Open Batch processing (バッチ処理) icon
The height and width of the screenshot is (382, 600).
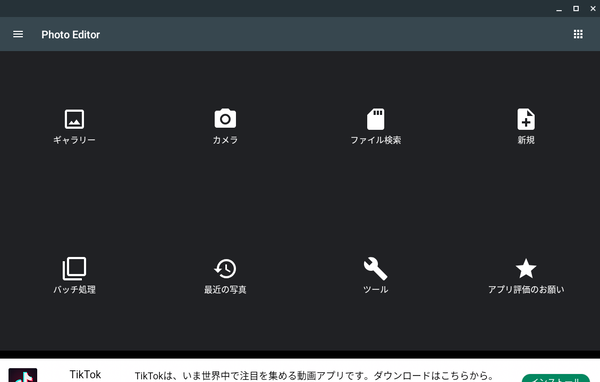[x=74, y=269]
